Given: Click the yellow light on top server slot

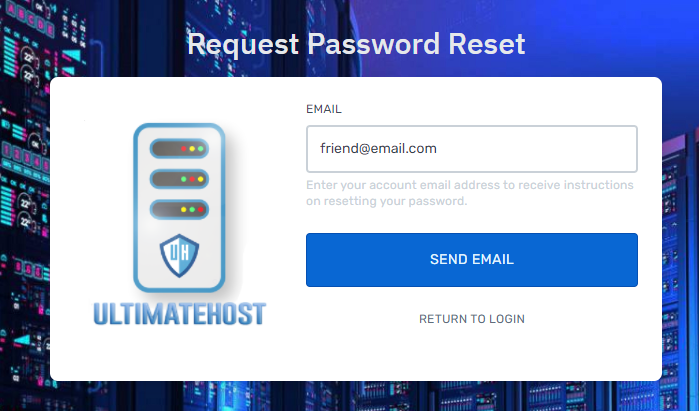Looking at the screenshot, I should click(x=192, y=148).
